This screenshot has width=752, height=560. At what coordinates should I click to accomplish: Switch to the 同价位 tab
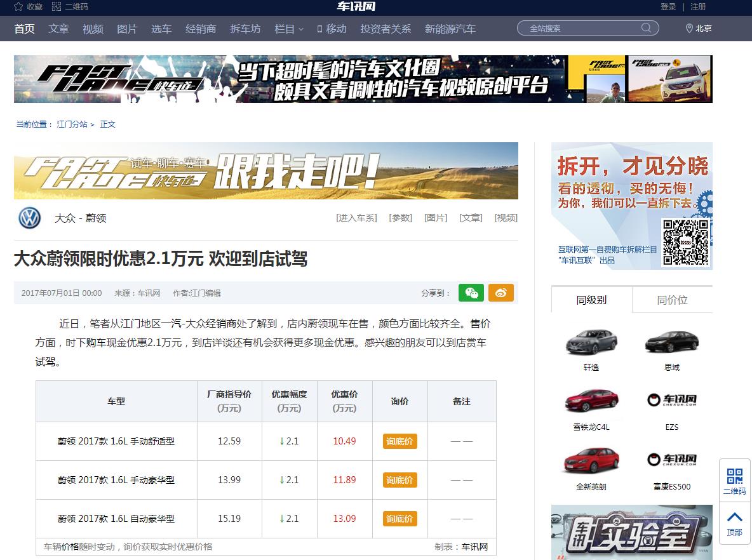(673, 300)
